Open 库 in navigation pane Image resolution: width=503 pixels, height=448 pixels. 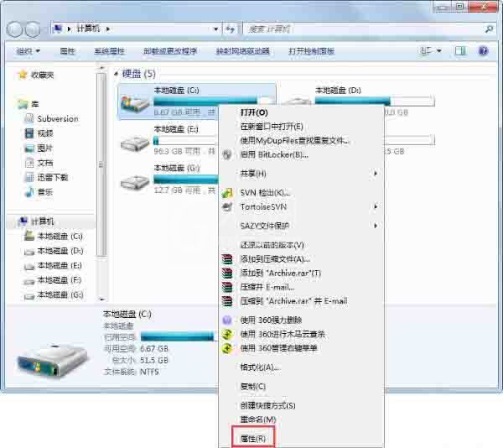pyautogui.click(x=34, y=104)
